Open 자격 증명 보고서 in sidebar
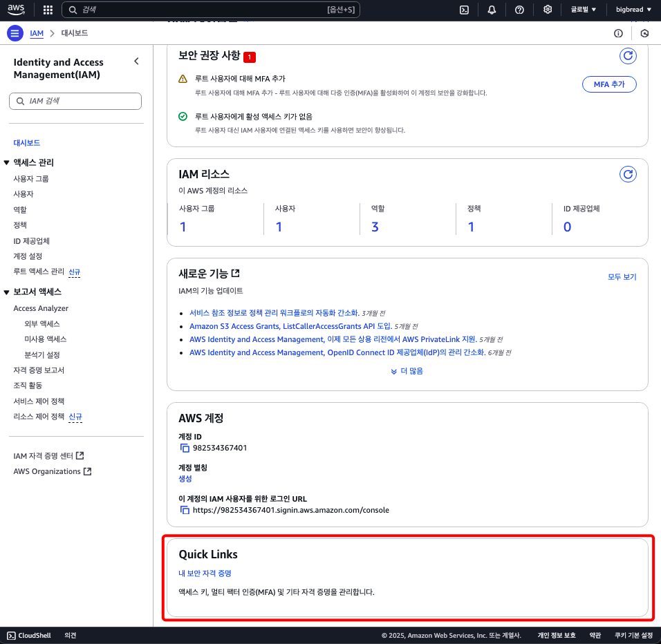661x644 pixels. click(x=38, y=370)
